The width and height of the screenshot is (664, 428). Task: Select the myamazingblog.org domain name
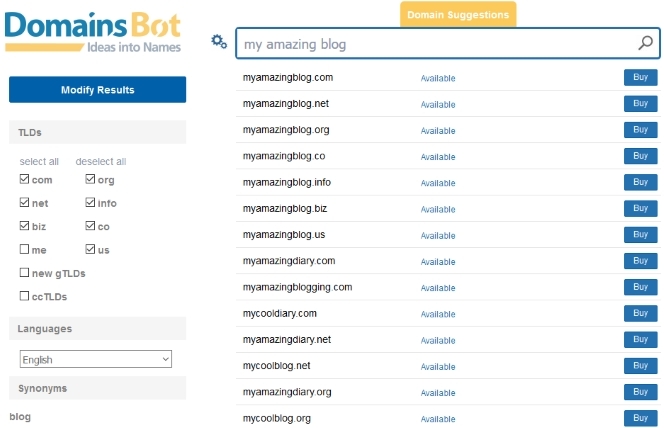[286, 130]
